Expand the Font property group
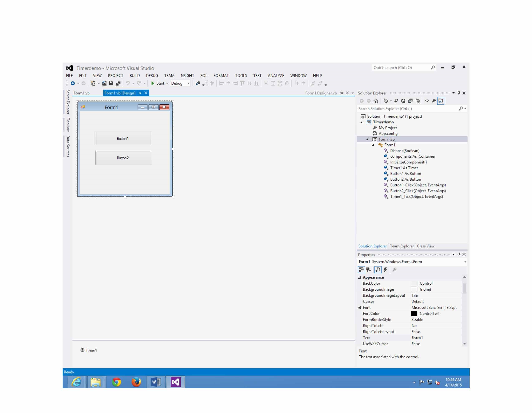 (359, 307)
